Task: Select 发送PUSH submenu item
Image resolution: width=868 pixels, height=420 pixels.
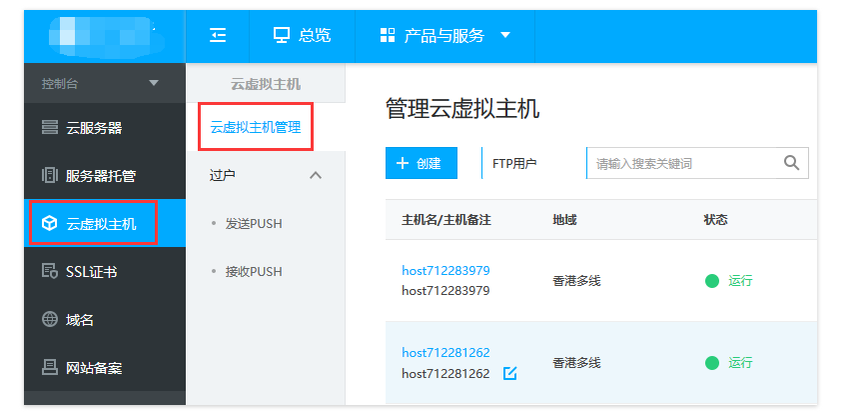Action: click(x=254, y=223)
